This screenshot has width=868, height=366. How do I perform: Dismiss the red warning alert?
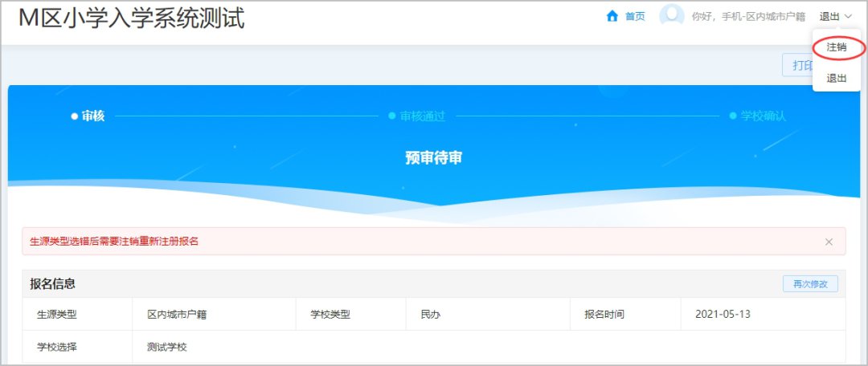[829, 242]
